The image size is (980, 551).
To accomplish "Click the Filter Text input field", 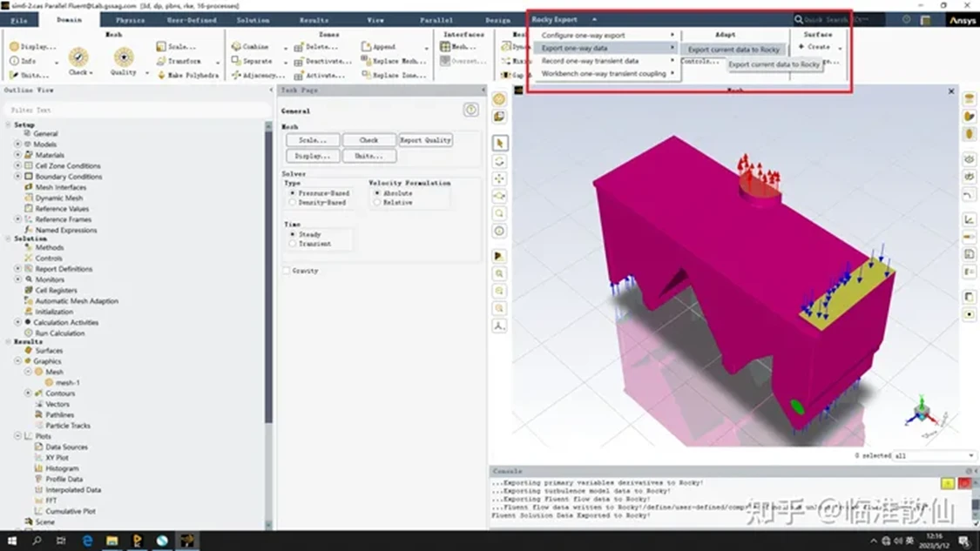I will 138,110.
